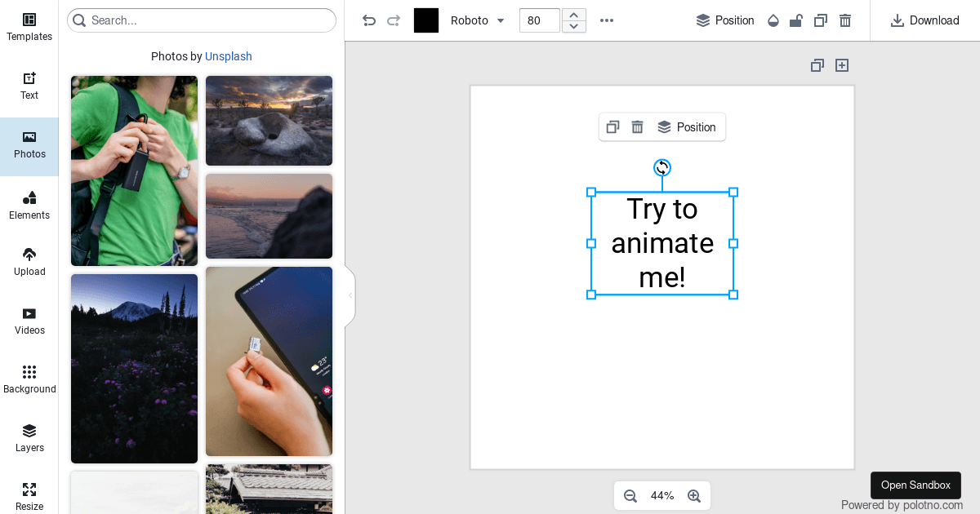980x514 pixels.
Task: Open the Background panel
Action: pos(29,379)
